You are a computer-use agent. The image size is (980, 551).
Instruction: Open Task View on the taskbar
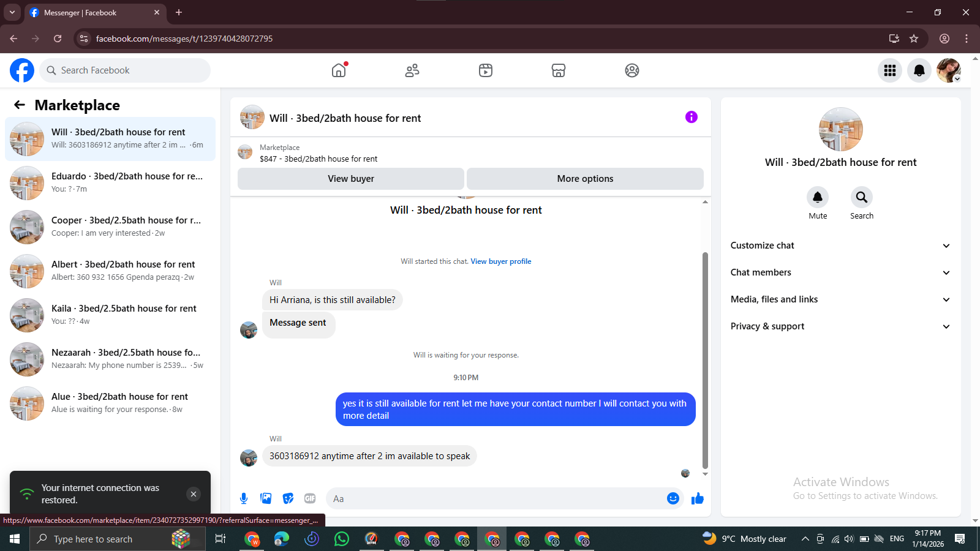221,539
